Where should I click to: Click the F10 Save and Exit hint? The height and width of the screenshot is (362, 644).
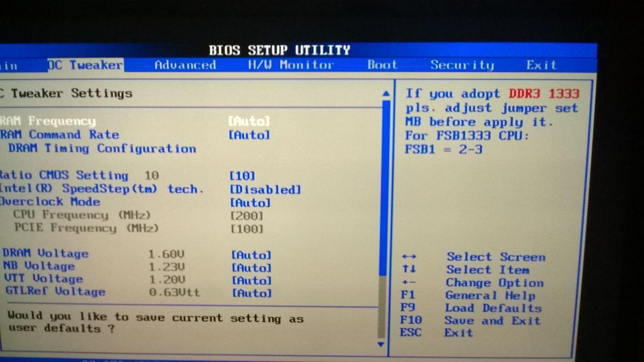coord(470,321)
